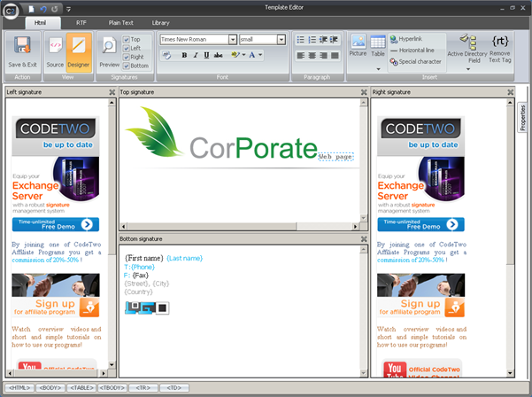The height and width of the screenshot is (397, 532).
Task: Expand the Properties side panel
Action: [522, 118]
